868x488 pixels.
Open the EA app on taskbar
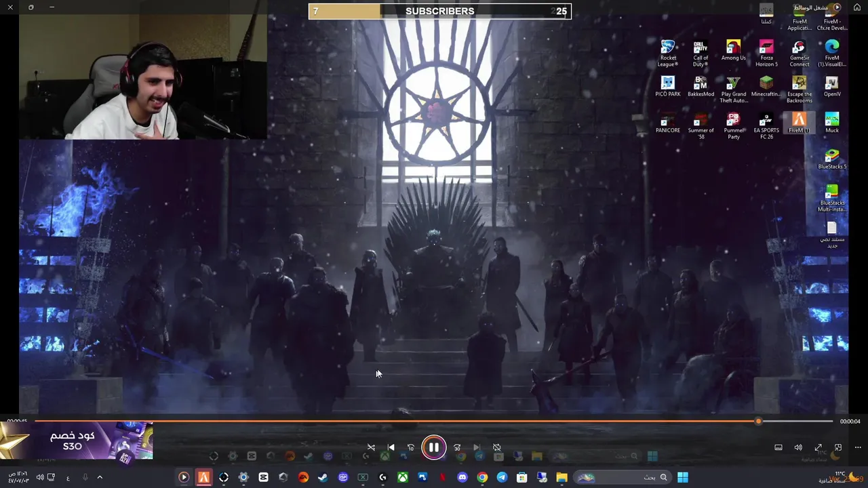303,477
